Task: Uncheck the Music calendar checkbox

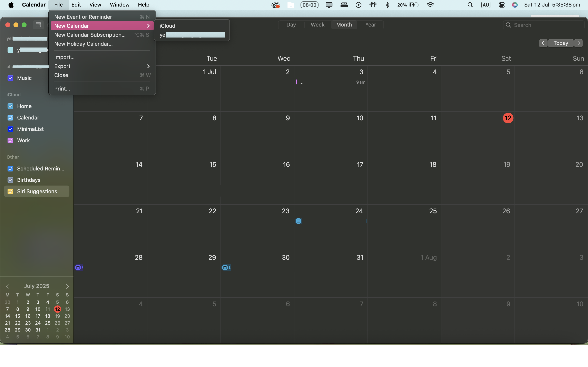Action: (10, 78)
